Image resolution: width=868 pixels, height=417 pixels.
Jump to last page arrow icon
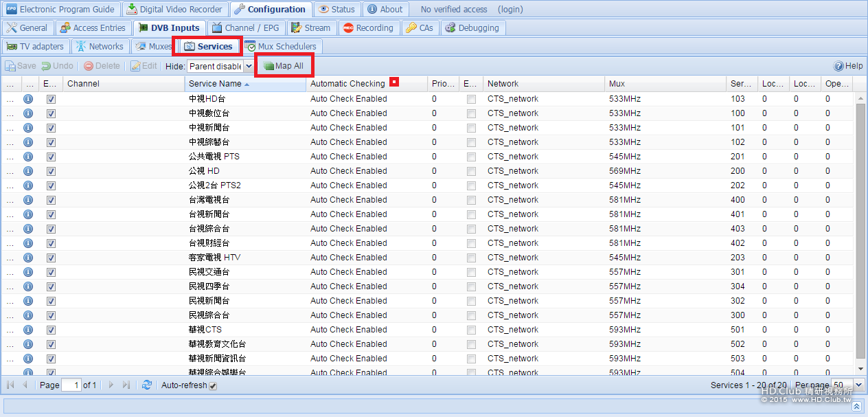pyautogui.click(x=126, y=385)
